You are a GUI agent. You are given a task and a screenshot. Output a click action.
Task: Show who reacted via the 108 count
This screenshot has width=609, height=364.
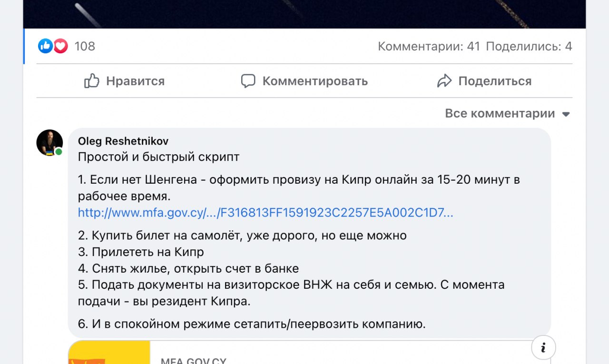tap(85, 46)
